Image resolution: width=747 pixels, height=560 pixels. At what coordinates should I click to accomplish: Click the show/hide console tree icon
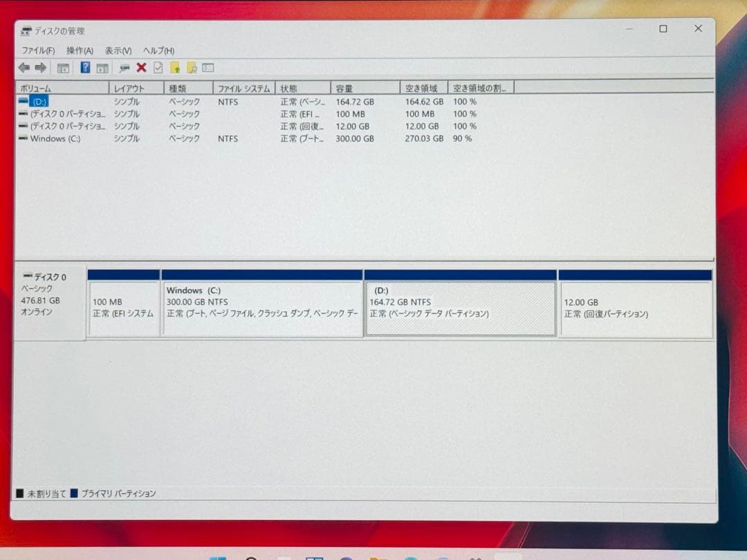click(x=63, y=67)
